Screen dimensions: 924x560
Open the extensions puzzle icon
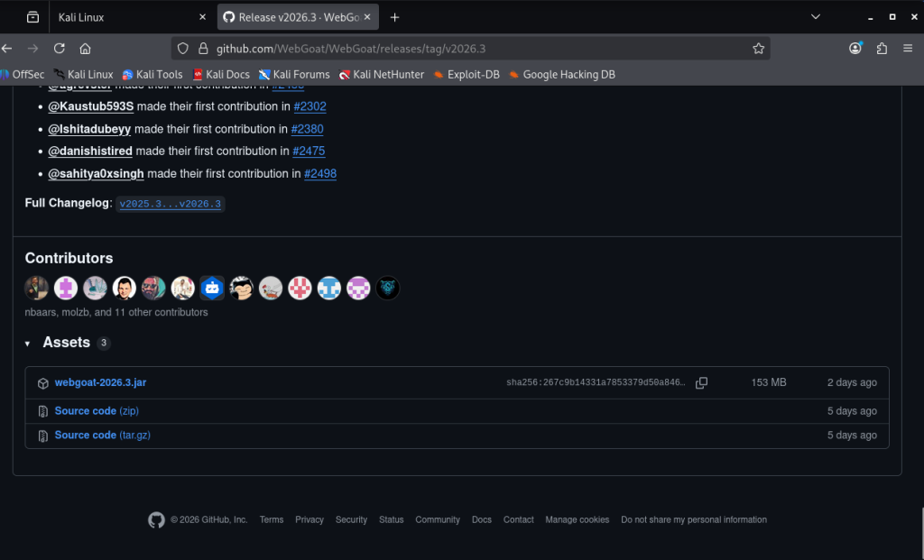[882, 49]
